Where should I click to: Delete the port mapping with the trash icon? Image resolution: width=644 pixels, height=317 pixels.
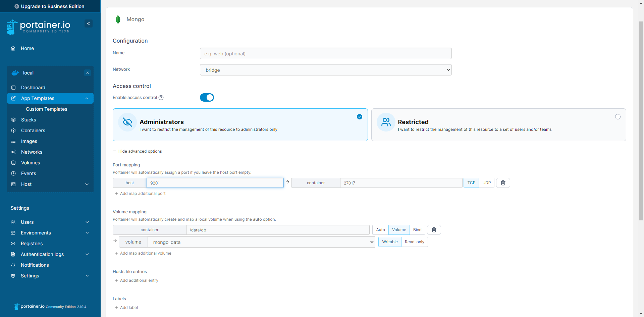[x=503, y=183]
